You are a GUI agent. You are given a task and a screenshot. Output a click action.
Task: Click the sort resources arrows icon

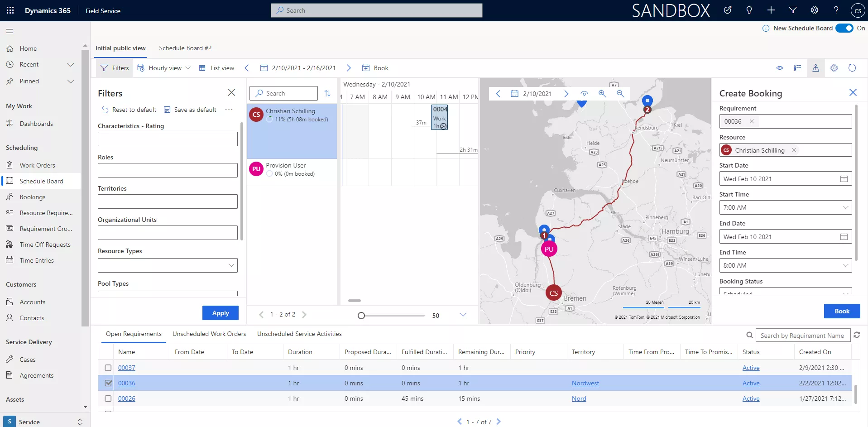[x=327, y=93]
